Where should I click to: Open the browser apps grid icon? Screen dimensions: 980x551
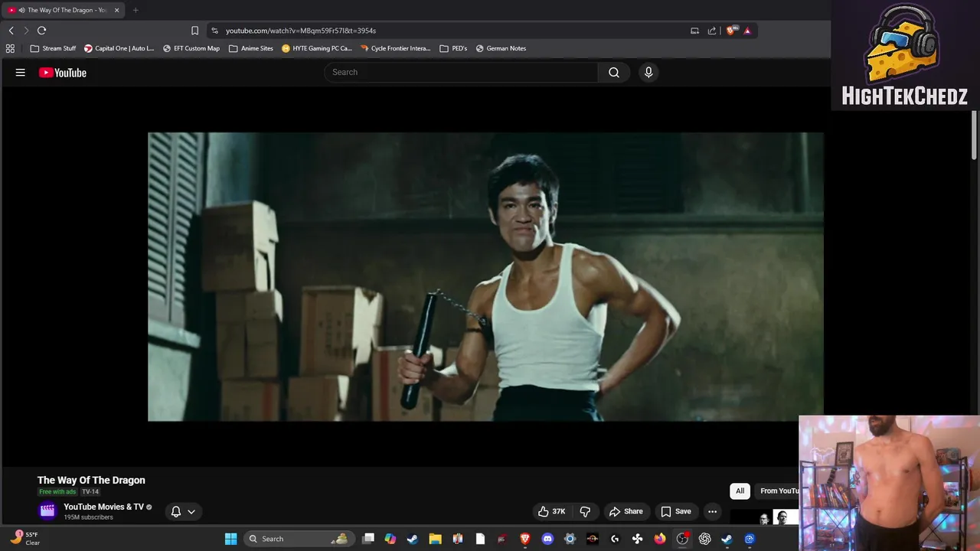[x=10, y=48]
